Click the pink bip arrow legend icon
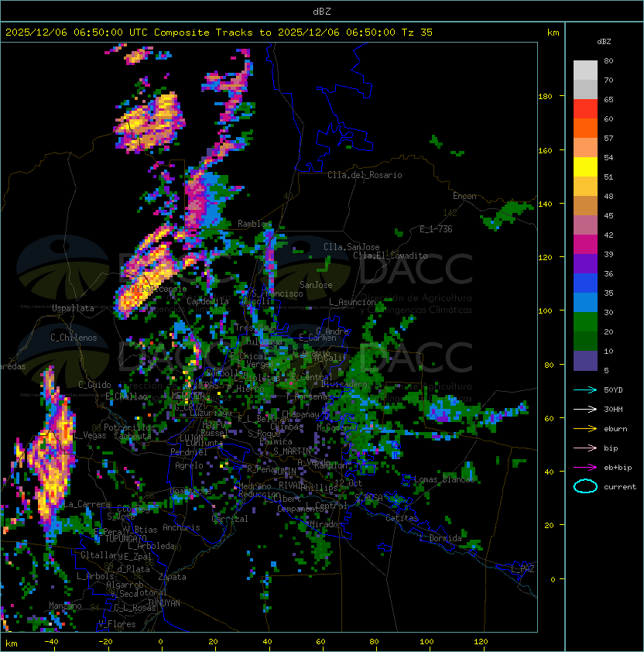 click(585, 448)
